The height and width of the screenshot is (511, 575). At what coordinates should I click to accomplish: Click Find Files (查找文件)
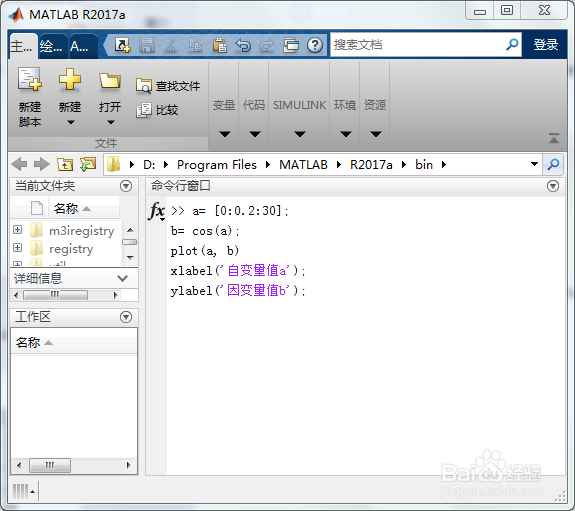(168, 86)
